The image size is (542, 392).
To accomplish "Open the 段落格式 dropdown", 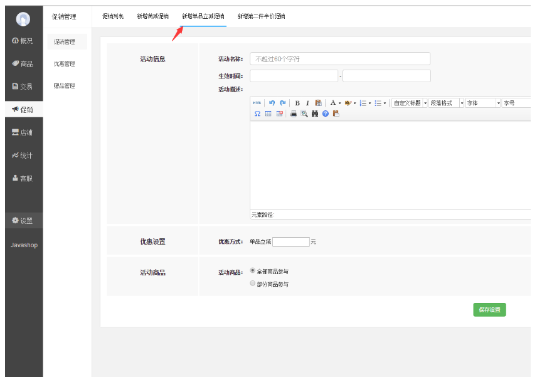I will point(446,103).
